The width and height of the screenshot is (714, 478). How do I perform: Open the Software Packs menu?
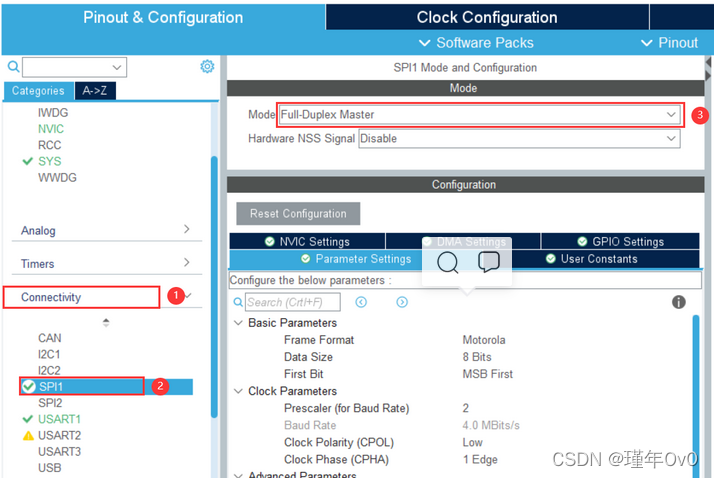(x=476, y=43)
